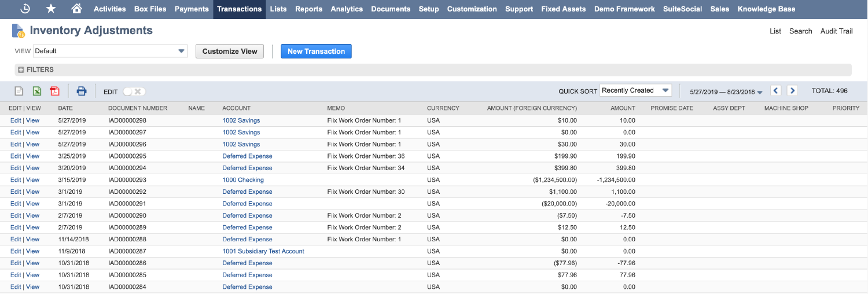Export the list as CSV

(x=19, y=91)
